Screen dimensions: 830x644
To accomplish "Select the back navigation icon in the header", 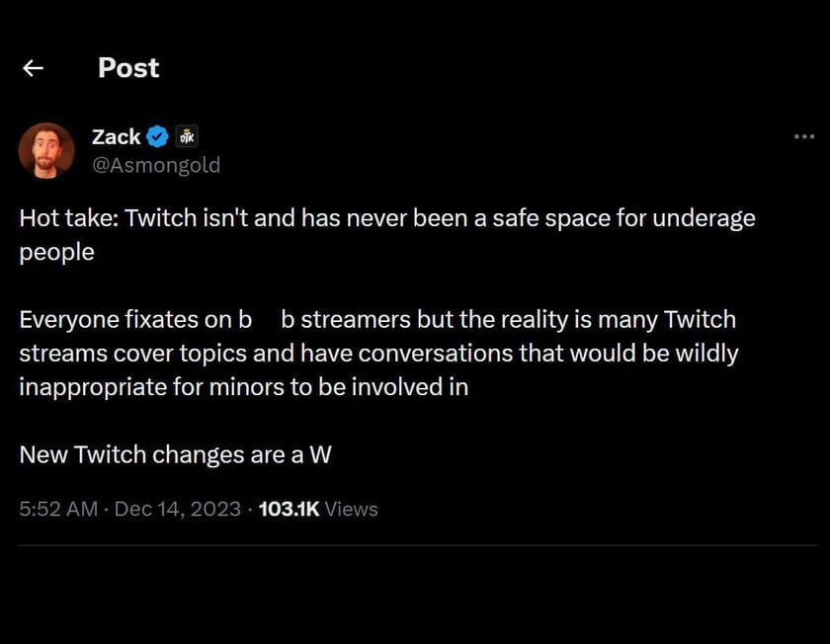I will (x=33, y=67).
